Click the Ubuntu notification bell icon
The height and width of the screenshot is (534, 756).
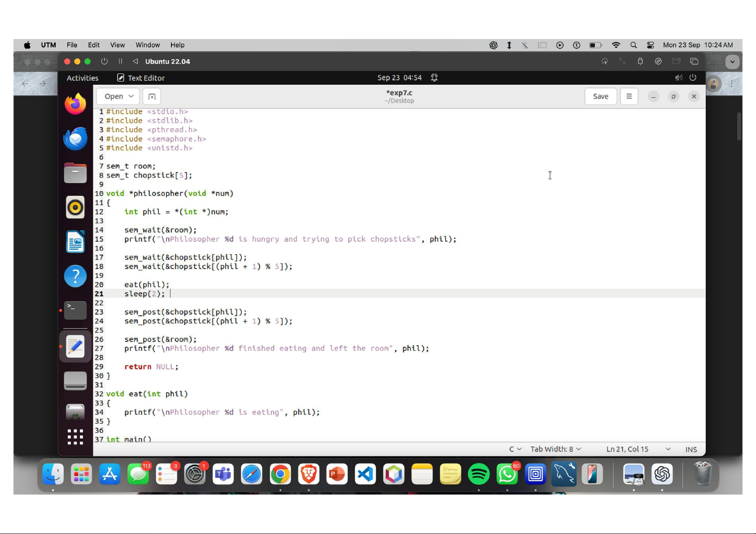tap(434, 78)
